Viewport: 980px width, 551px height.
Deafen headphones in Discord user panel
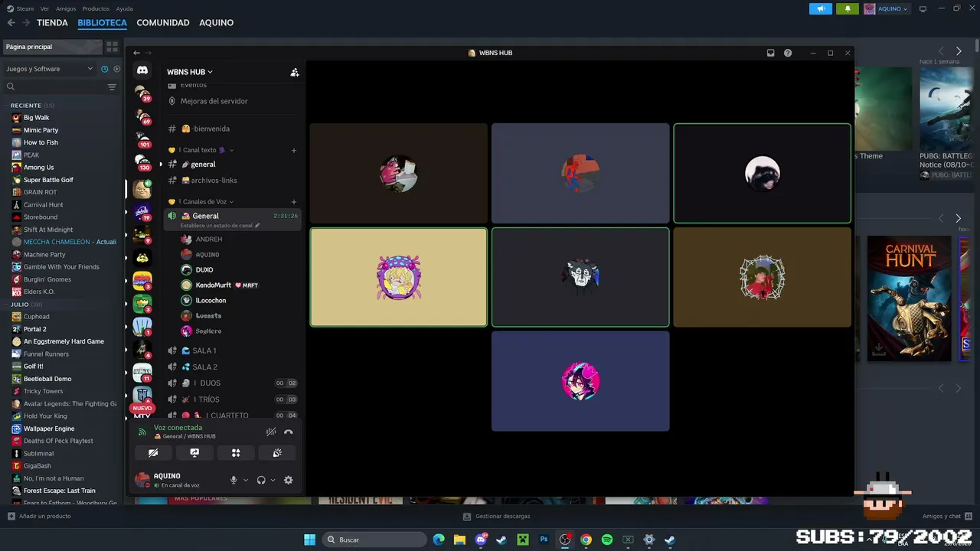click(261, 480)
